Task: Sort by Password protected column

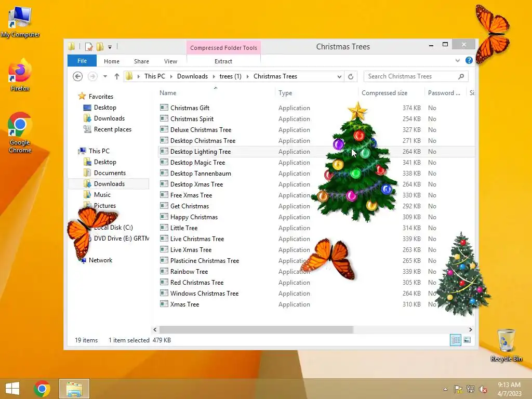Action: click(444, 93)
